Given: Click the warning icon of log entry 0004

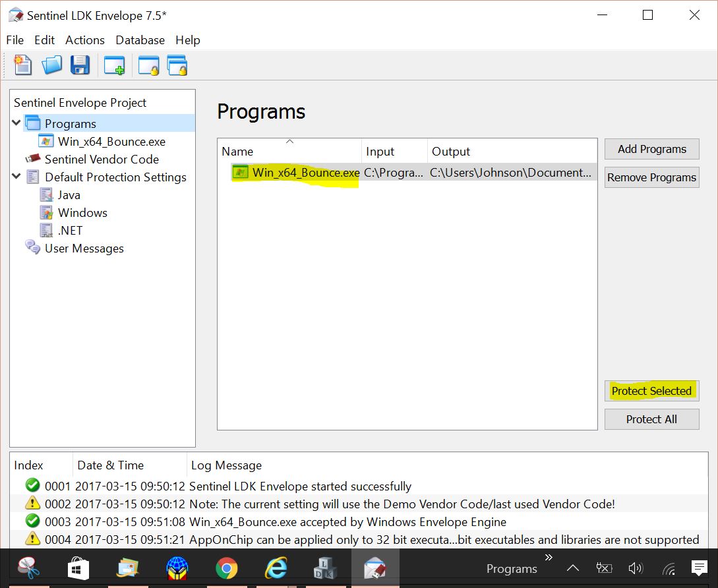Looking at the screenshot, I should [32, 539].
